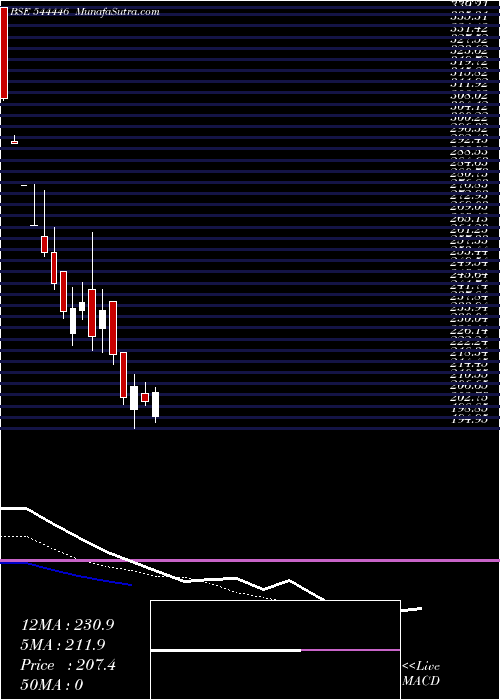
Task: Click the 245.64 price axis label
Action: point(469,275)
